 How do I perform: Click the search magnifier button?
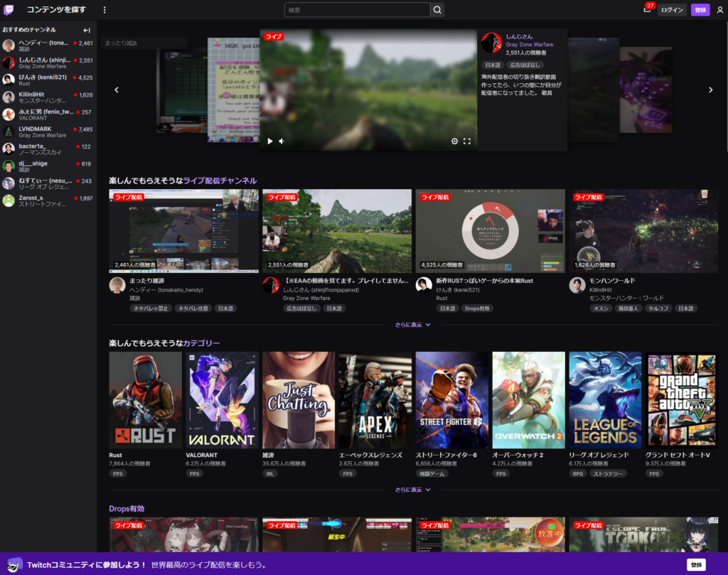click(437, 10)
